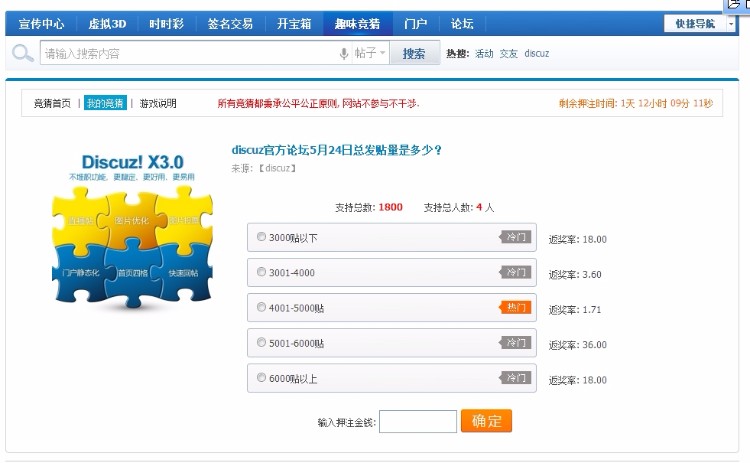
Task: Open the 时时彩 nav item
Action: 166,24
